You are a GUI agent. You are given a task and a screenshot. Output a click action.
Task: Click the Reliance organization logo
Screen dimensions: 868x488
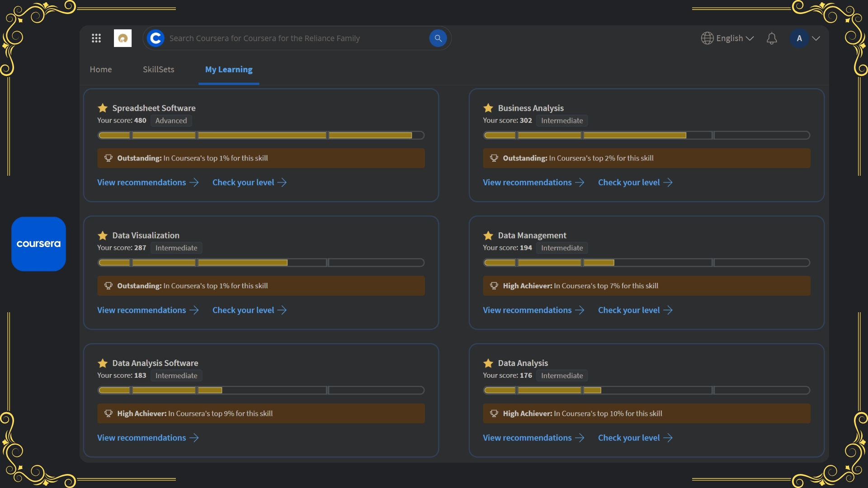tap(123, 38)
